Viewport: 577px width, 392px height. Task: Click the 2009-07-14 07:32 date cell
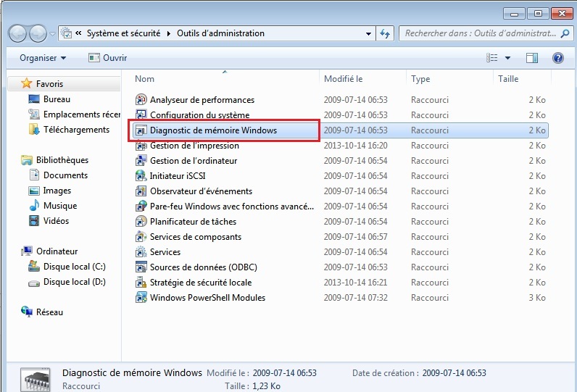pos(355,298)
